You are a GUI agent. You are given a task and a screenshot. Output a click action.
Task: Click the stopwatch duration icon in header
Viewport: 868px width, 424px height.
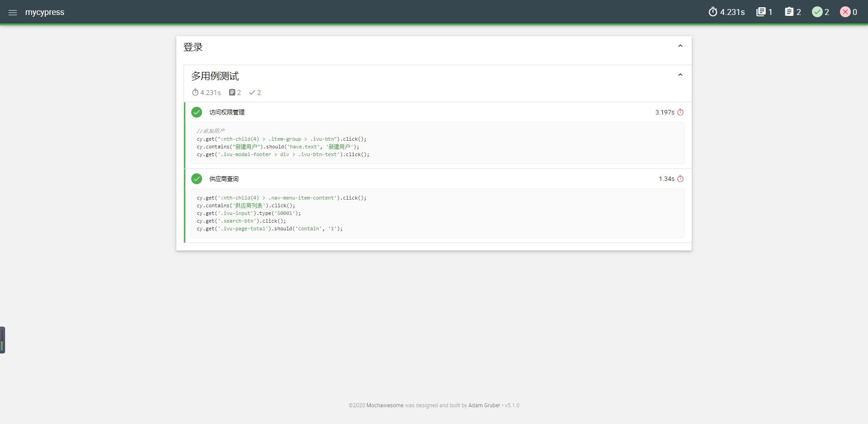(713, 12)
